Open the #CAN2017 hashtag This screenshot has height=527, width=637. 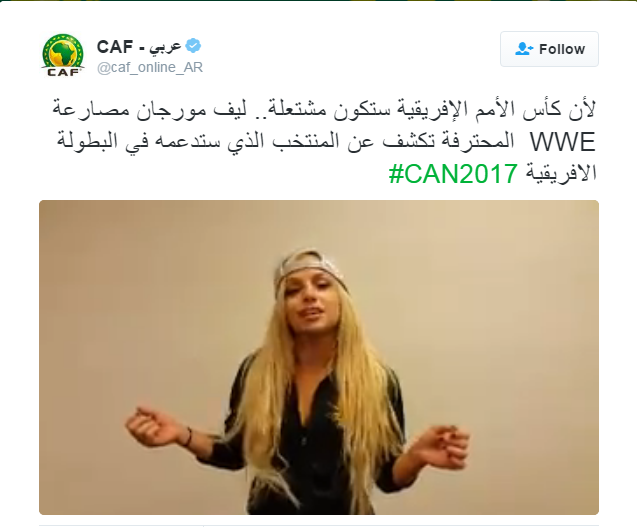453,173
